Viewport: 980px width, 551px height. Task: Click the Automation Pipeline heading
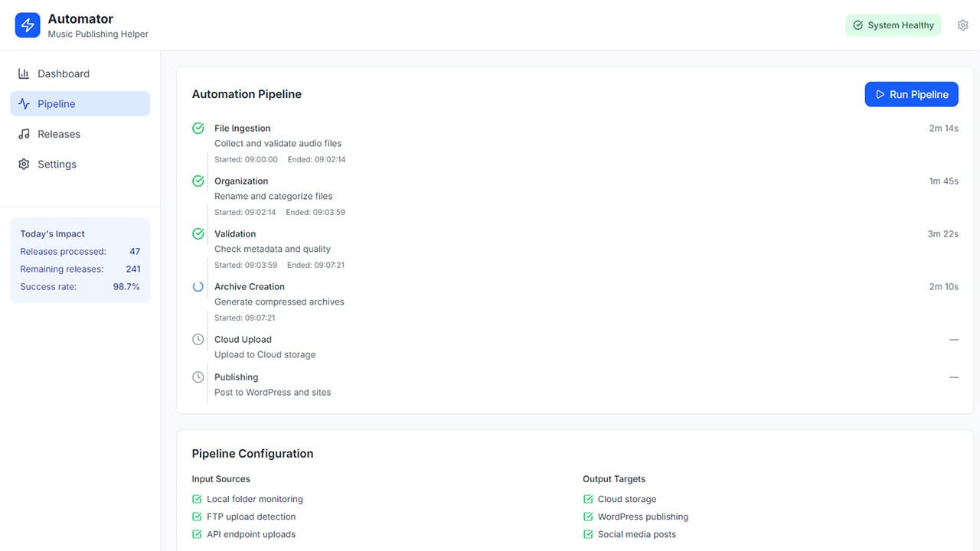pyautogui.click(x=247, y=94)
